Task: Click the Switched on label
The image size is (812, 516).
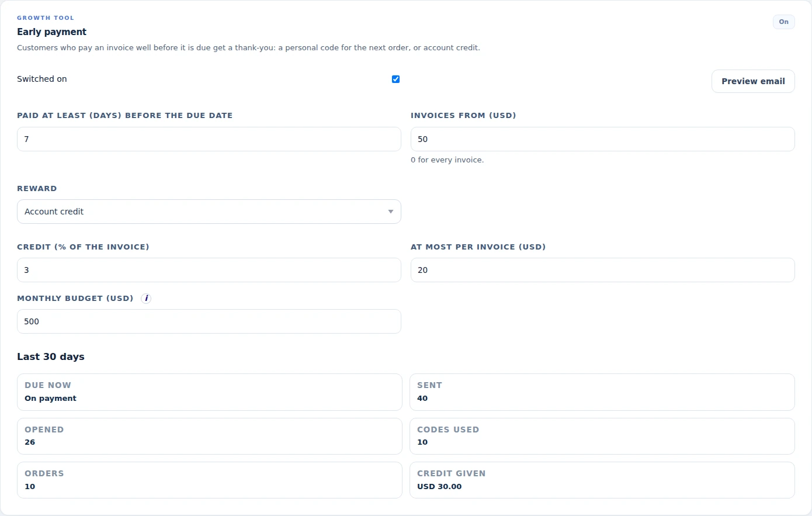Action: (x=42, y=79)
